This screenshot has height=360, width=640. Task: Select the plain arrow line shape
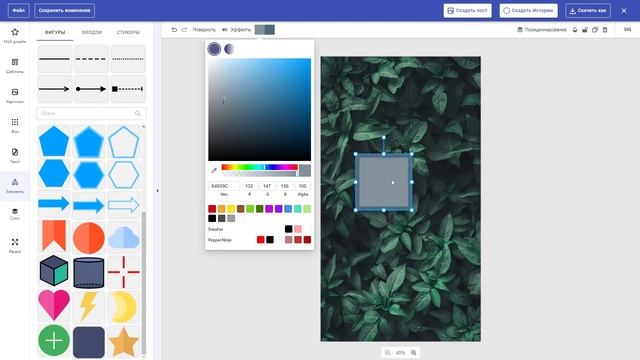[54, 89]
